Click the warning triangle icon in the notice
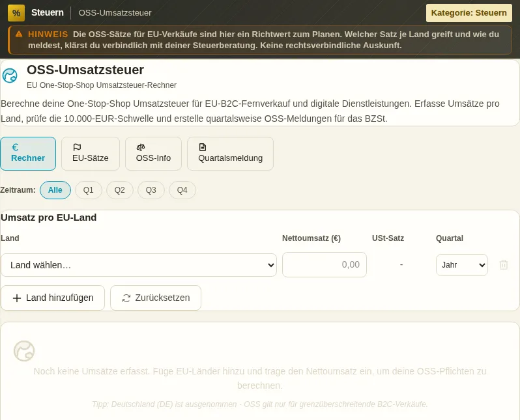The width and height of the screenshot is (520, 420). [x=19, y=34]
